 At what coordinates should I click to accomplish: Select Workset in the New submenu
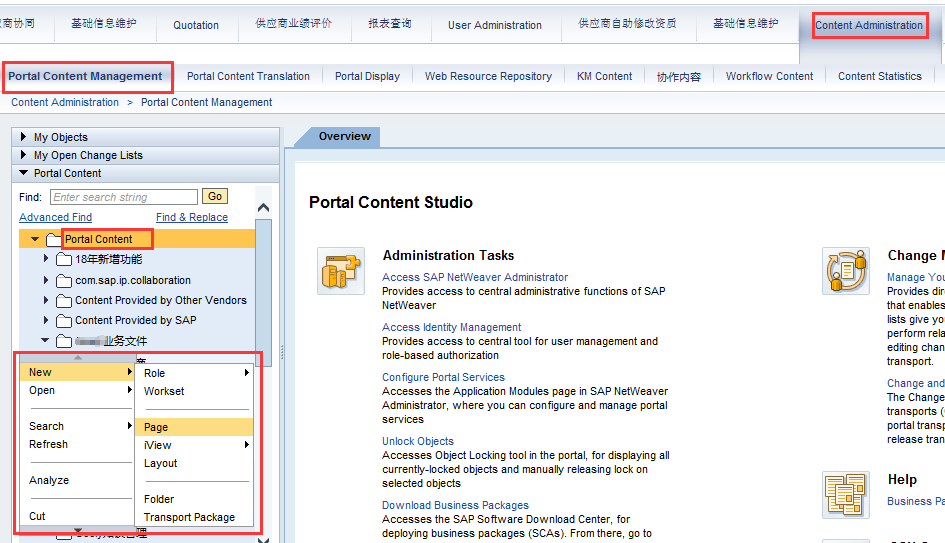pos(194,391)
